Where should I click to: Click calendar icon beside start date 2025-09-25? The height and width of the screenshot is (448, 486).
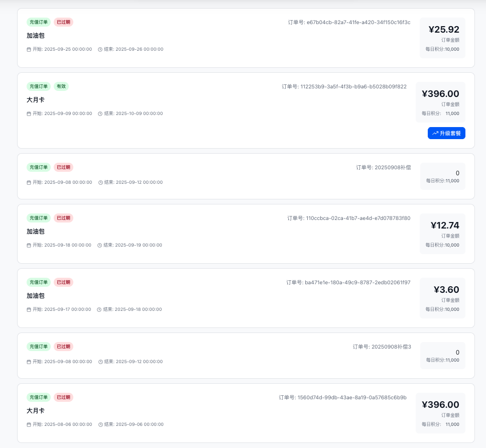click(x=29, y=49)
